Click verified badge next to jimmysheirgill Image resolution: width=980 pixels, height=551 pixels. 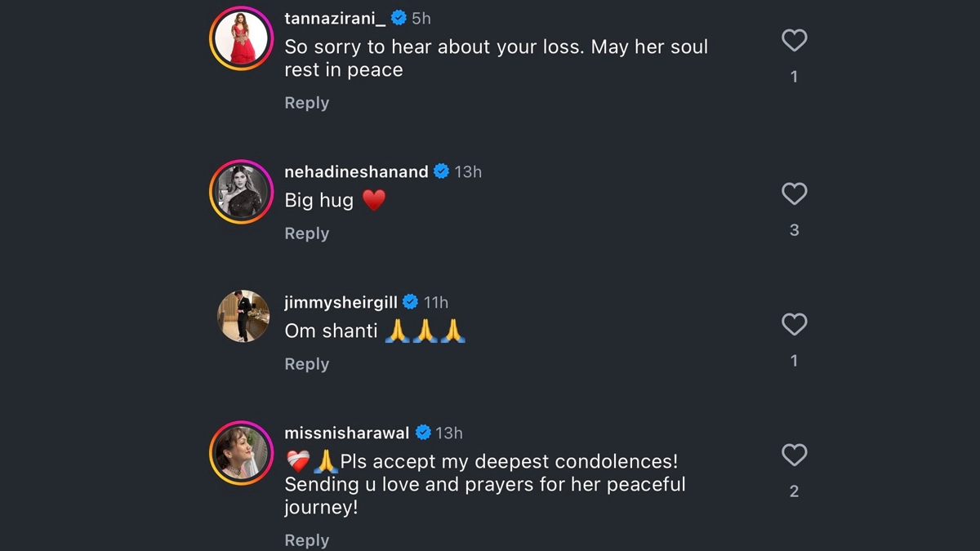(x=411, y=302)
